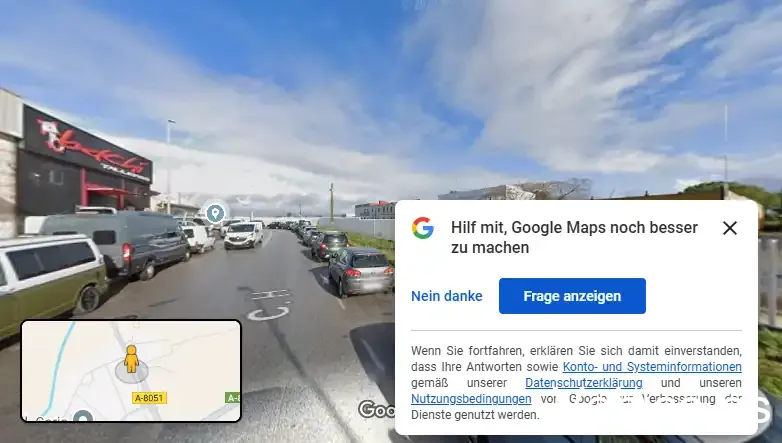782x443 pixels.
Task: Click the green A- highway badge
Action: [x=232, y=397]
